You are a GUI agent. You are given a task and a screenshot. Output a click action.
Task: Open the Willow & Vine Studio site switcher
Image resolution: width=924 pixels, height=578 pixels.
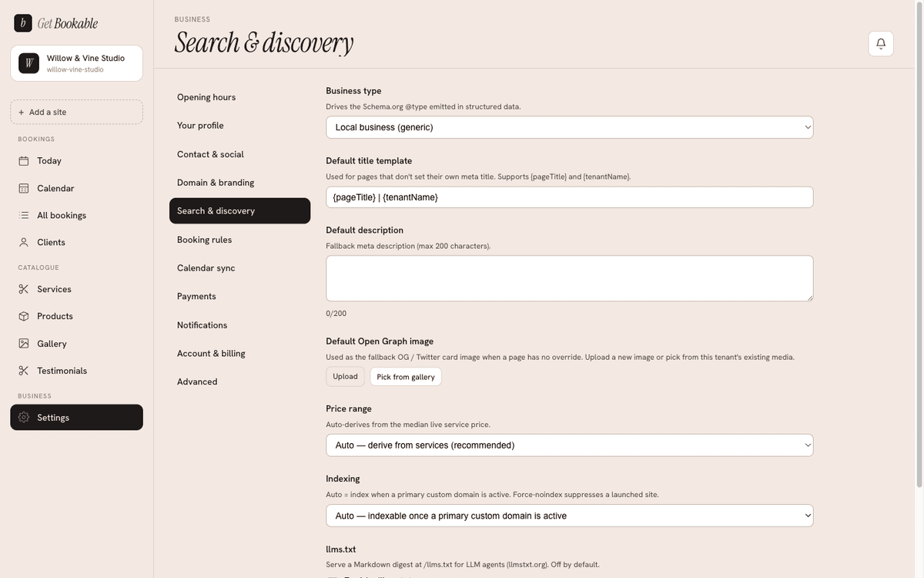tap(76, 63)
